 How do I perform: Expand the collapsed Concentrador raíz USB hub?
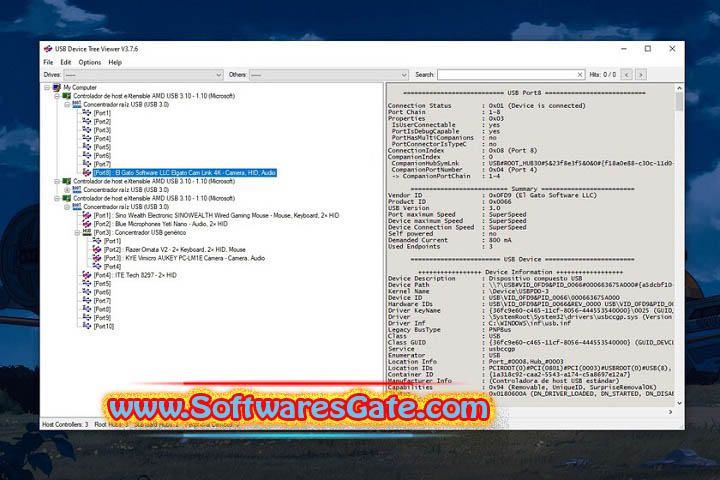tap(67, 190)
